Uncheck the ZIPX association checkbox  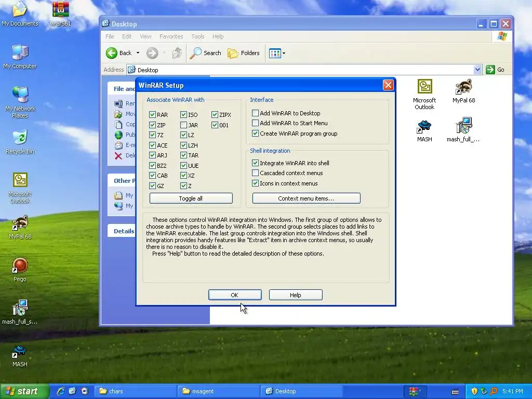215,115
